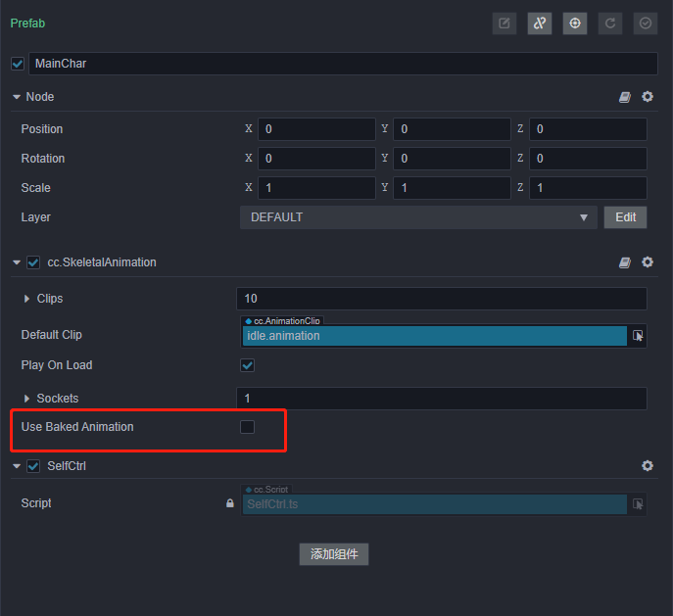Click the Position Y field
Screen dimensions: 673x616
tap(452, 129)
